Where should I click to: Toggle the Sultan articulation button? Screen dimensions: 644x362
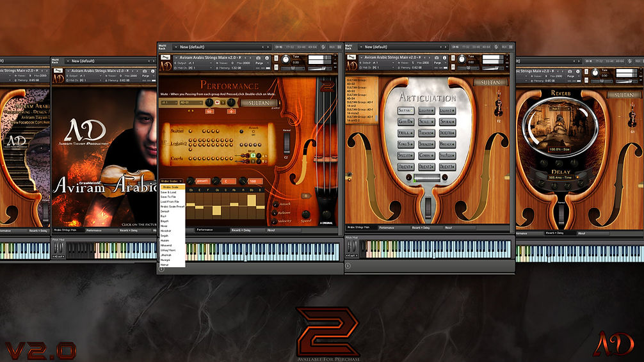(406, 111)
